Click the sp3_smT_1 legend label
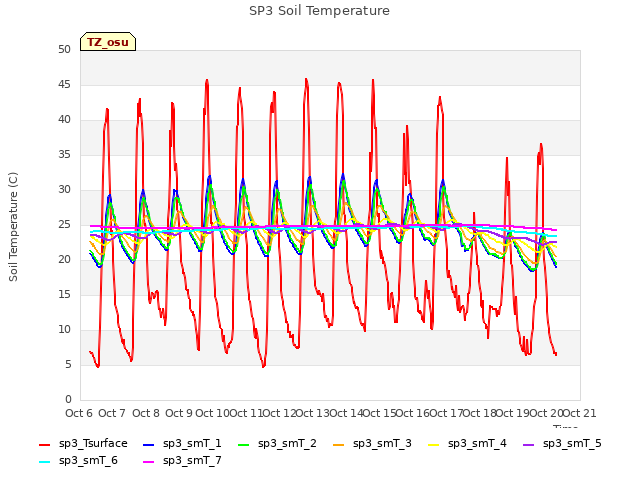Image resolution: width=640 pixels, height=480 pixels. coord(192,443)
